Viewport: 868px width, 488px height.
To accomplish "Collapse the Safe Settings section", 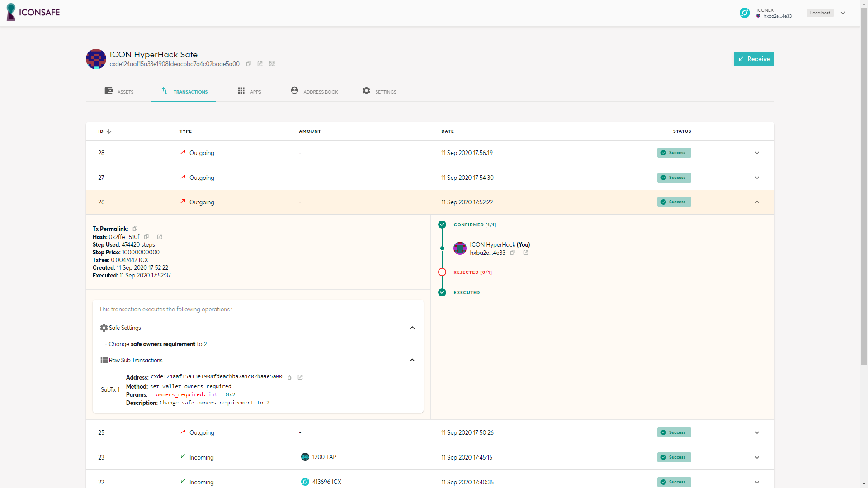I will 412,328.
